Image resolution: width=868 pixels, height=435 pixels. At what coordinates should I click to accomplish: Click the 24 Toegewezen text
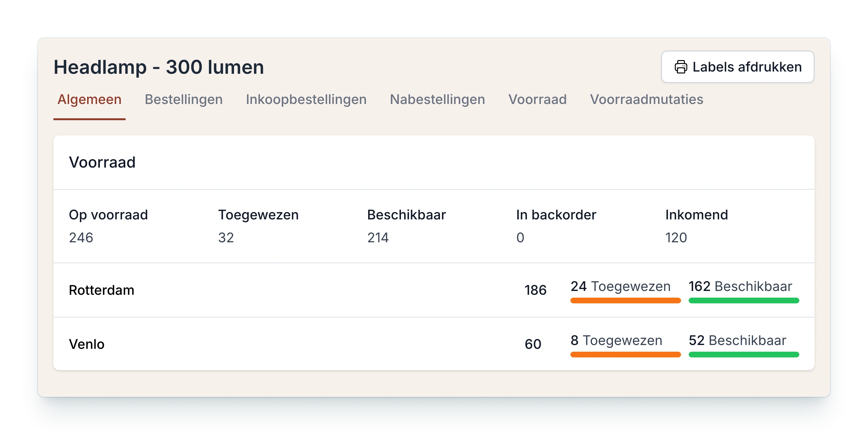620,286
